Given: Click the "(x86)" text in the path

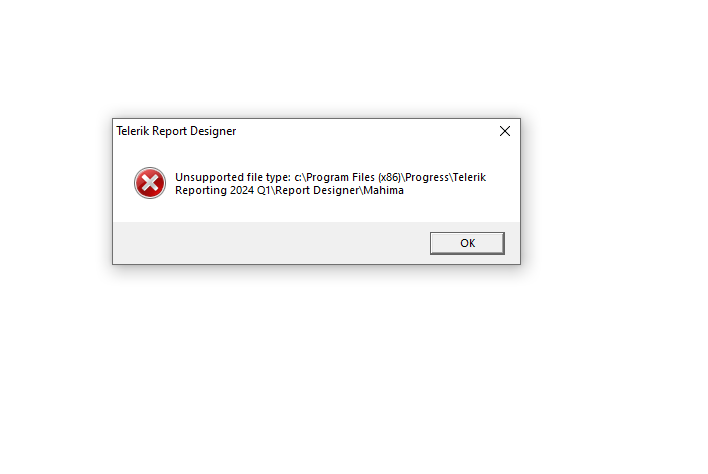Looking at the screenshot, I should click(x=389, y=177).
